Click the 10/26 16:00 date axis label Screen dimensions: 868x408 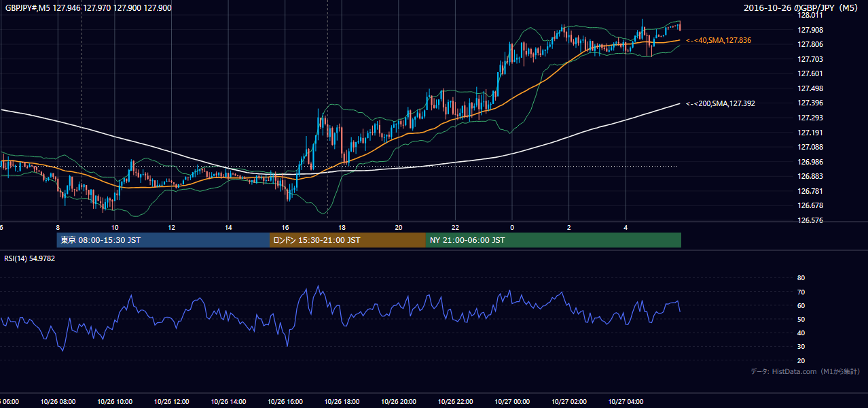[285, 402]
